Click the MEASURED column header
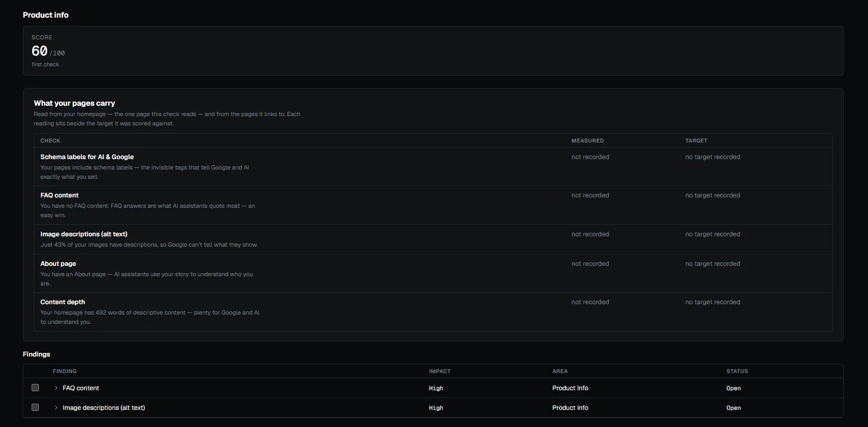 (587, 140)
